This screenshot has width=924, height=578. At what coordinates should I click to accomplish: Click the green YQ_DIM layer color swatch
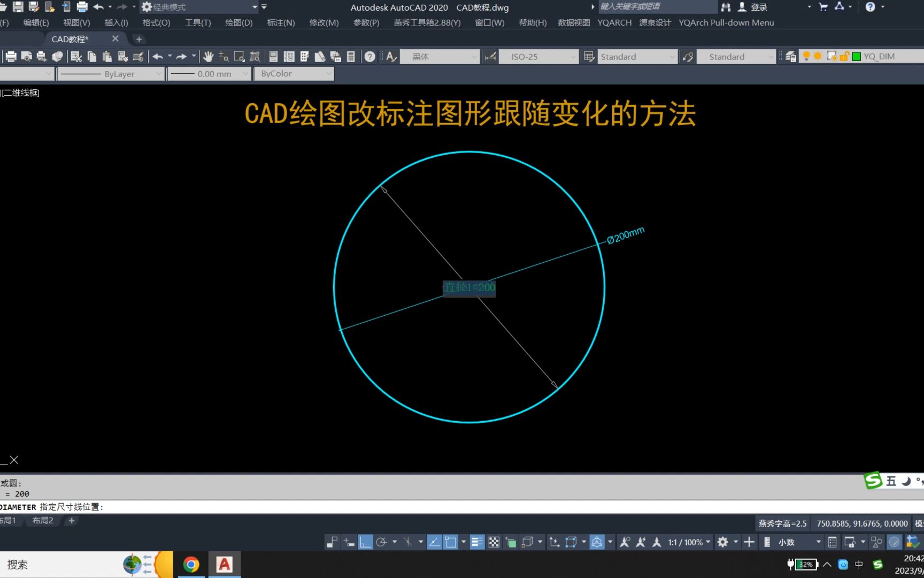[856, 56]
